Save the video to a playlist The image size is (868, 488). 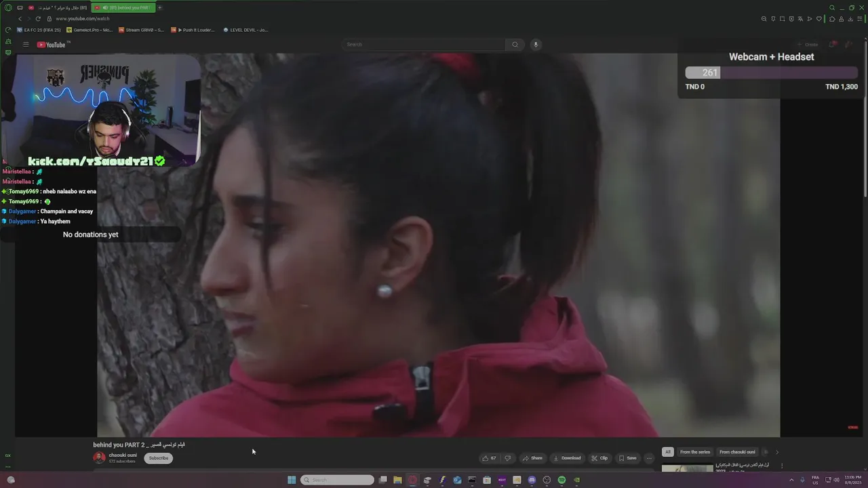[x=627, y=458]
